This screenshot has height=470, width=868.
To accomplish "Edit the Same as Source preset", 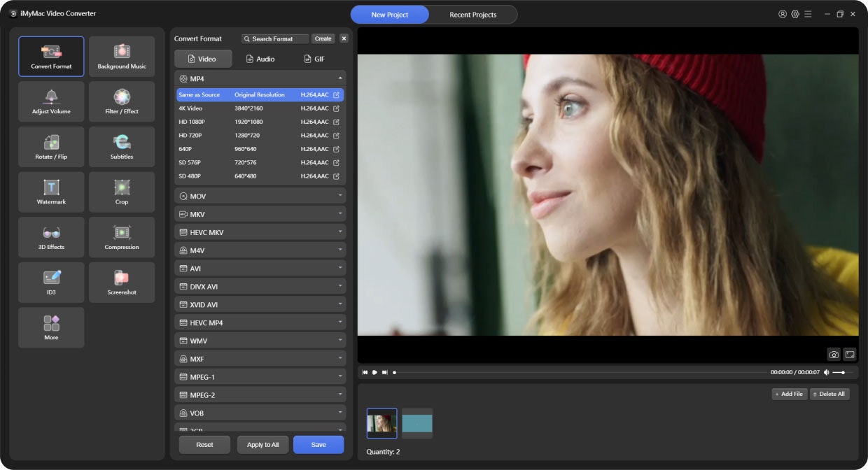I will click(336, 95).
